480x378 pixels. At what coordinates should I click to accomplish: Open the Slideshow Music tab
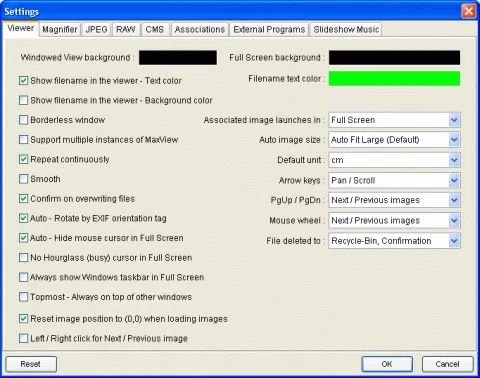pos(346,30)
